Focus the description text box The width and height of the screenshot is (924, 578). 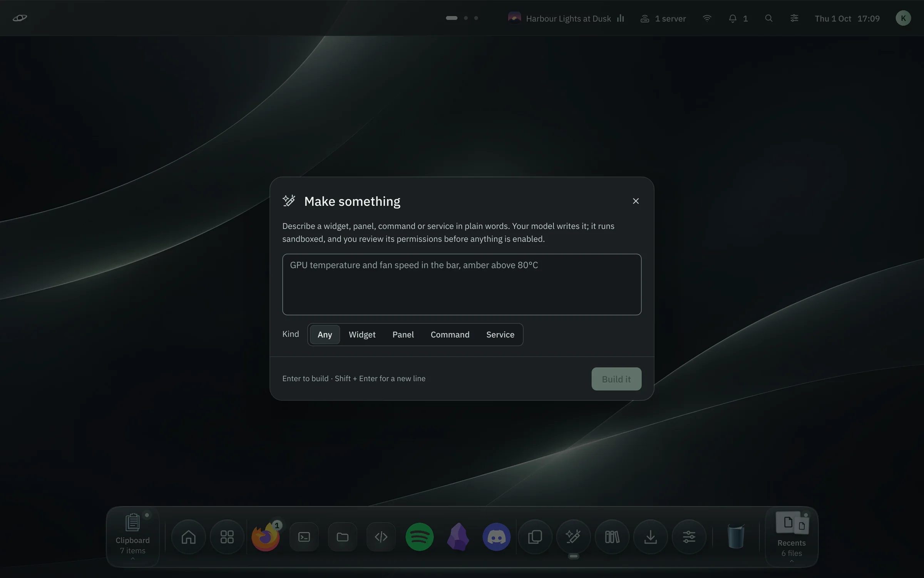pos(462,284)
